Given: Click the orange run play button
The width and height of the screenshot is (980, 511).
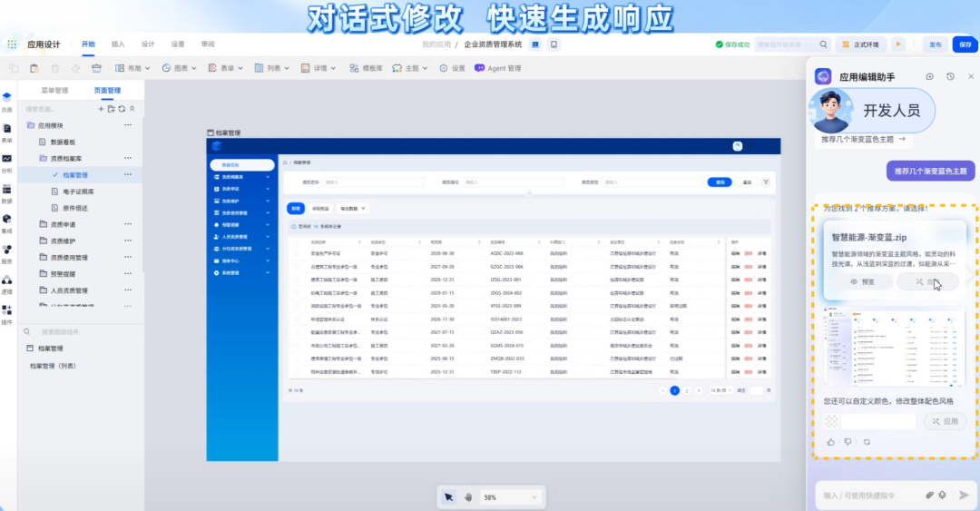Looking at the screenshot, I should [x=898, y=44].
